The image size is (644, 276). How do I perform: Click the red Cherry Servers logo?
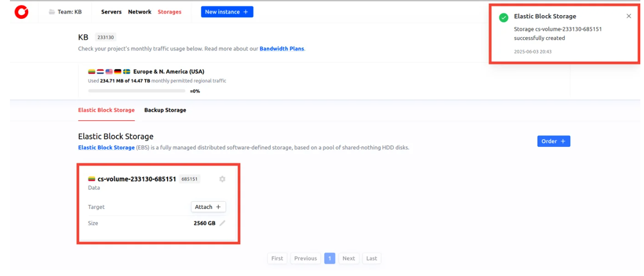click(21, 12)
